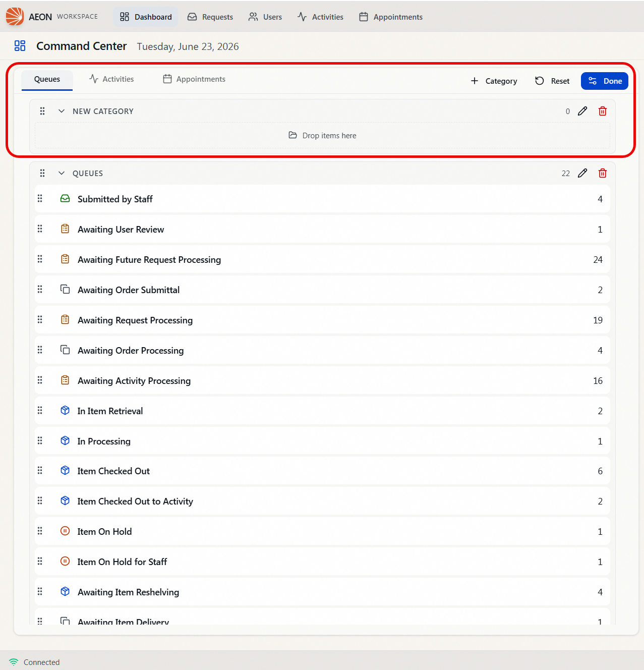Click drag handle of NEW CATEGORY
The width and height of the screenshot is (644, 670).
click(42, 111)
